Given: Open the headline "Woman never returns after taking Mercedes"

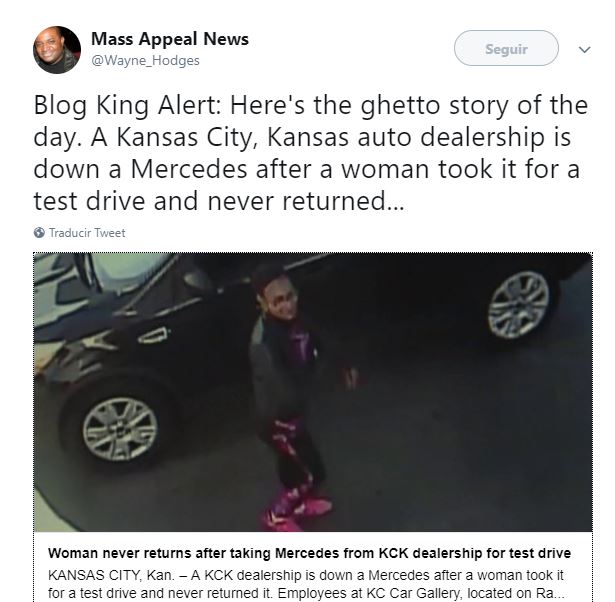Looking at the screenshot, I should pos(309,553).
